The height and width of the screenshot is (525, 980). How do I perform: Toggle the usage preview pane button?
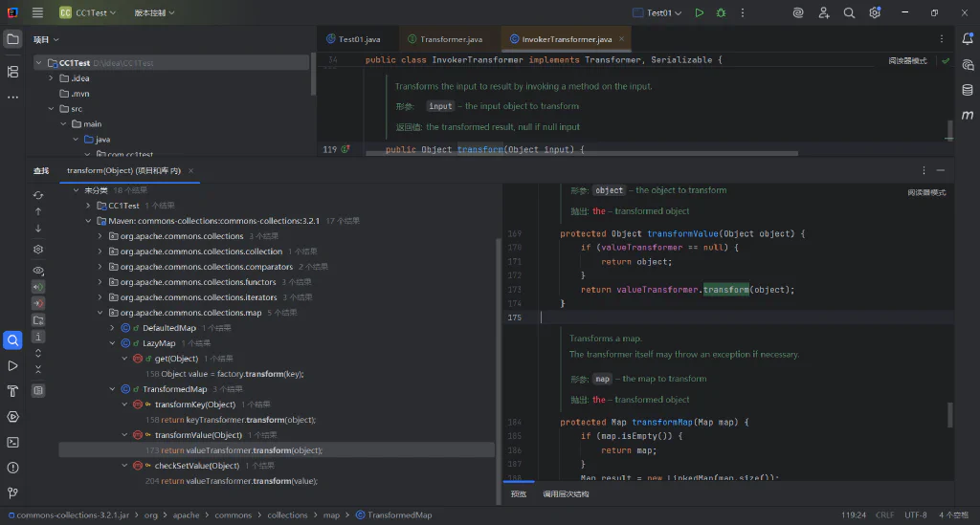[38, 390]
